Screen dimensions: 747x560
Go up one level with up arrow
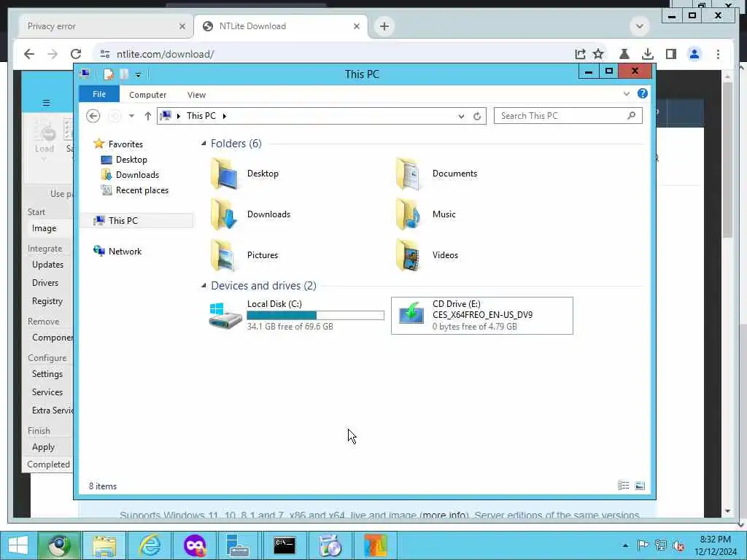[x=147, y=116]
